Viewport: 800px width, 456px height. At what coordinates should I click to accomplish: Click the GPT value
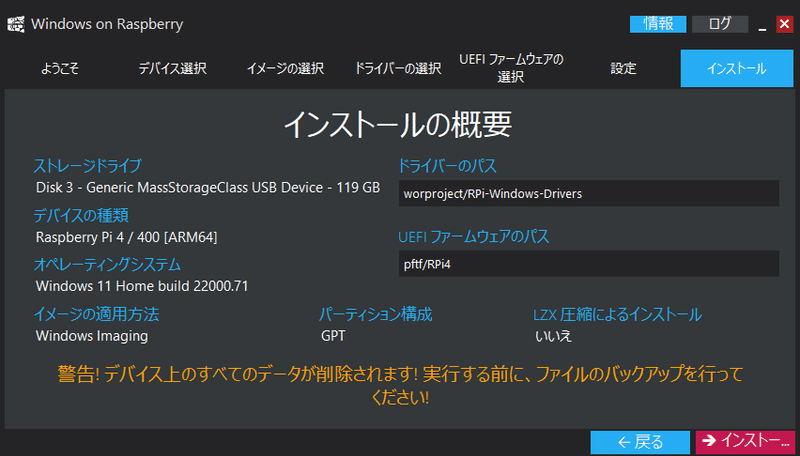point(333,336)
